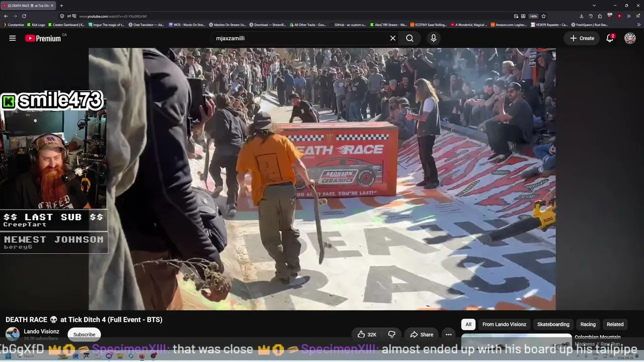Viewport: 644px width, 362px height.
Task: Go to the YouTube Premium home logo
Action: (x=43, y=38)
